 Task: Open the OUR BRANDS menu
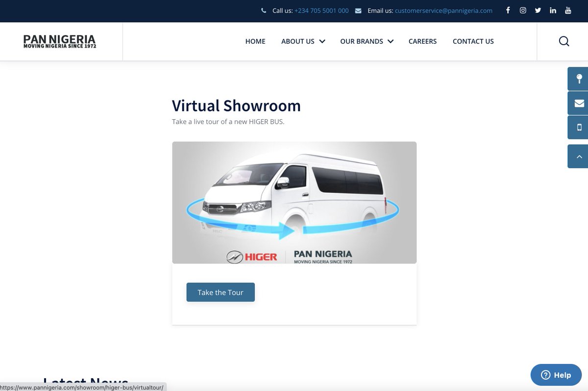tap(362, 41)
